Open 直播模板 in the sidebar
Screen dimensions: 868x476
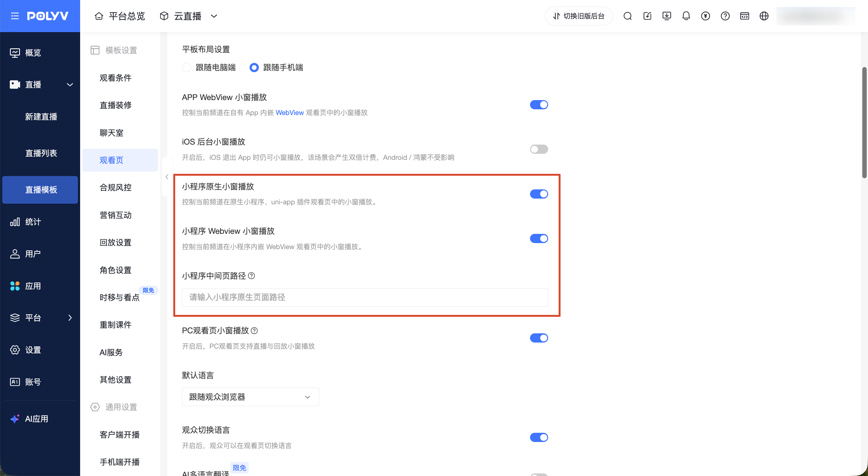click(40, 190)
